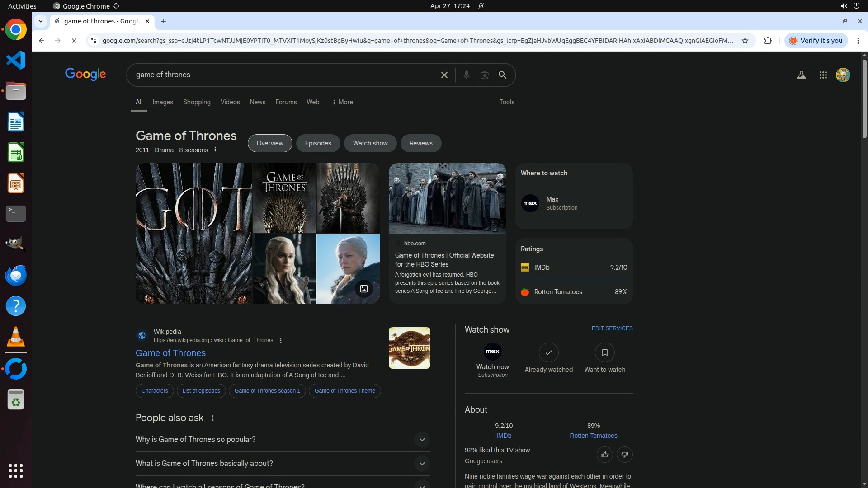Image resolution: width=868 pixels, height=488 pixels.
Task: Click the Iron Throne GOT poster thumbnail
Action: (x=193, y=233)
